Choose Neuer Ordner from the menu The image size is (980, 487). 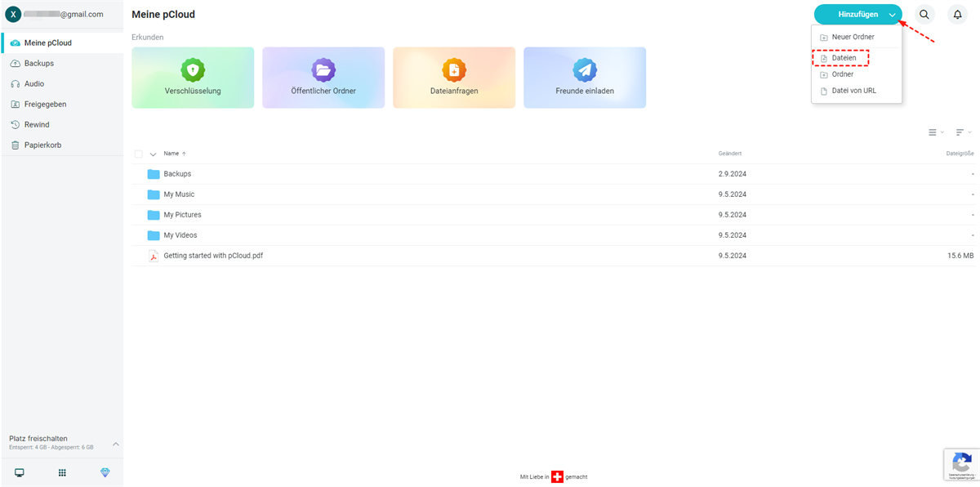coord(856,37)
